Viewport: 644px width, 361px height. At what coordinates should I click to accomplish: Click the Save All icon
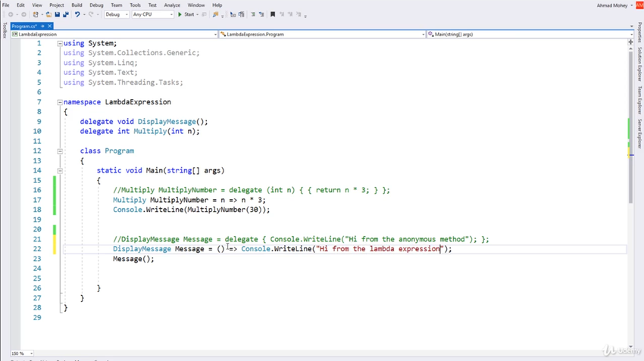[x=66, y=14]
